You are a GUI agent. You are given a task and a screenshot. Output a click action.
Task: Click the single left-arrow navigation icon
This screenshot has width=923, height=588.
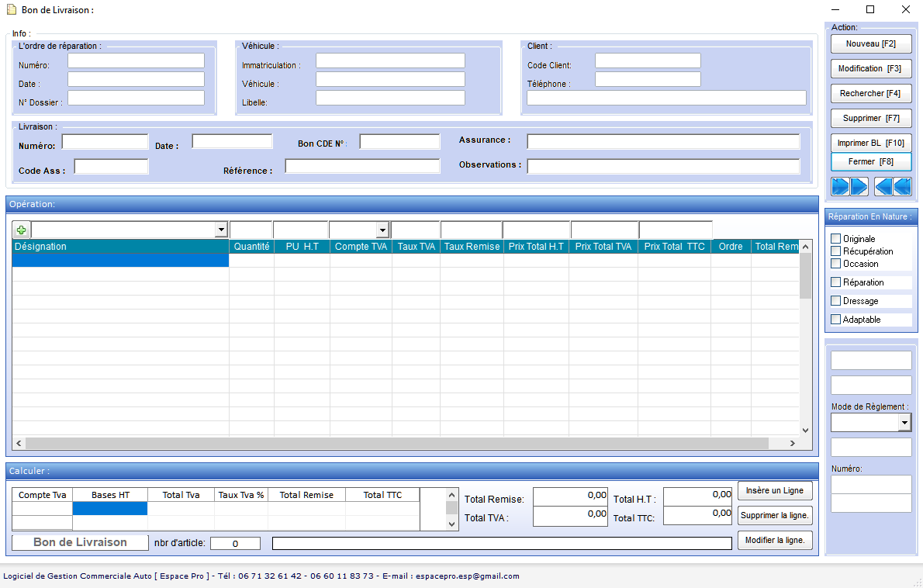pos(883,187)
